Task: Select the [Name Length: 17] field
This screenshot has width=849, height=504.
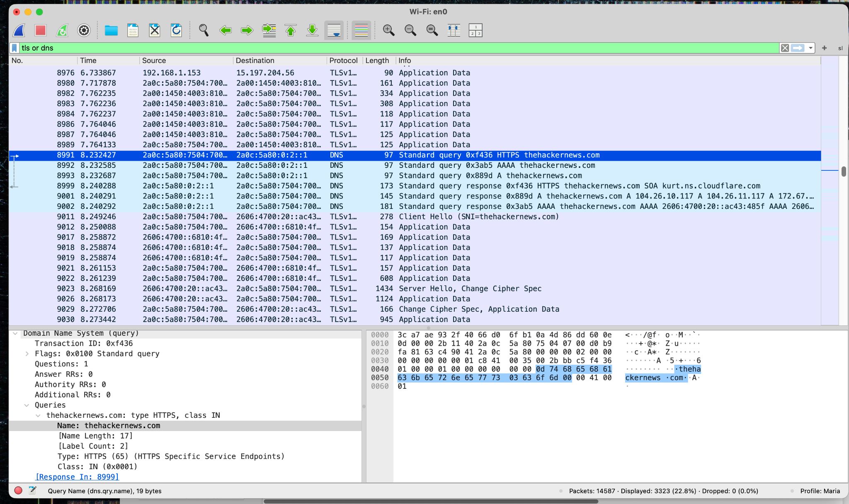Action: pos(95,436)
